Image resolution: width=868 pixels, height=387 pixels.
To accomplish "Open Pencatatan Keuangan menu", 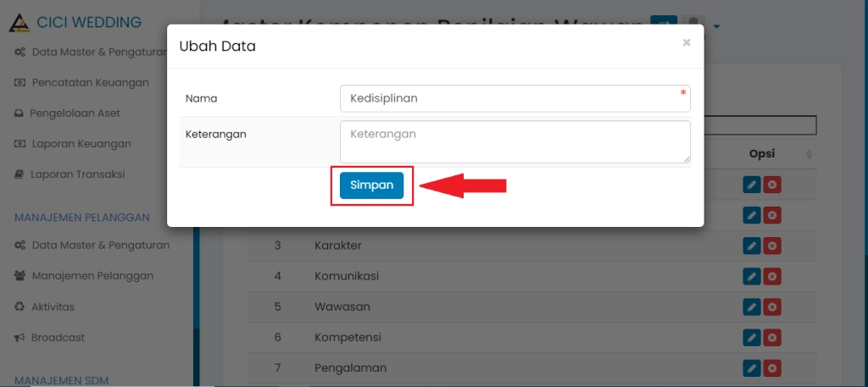I will (90, 82).
